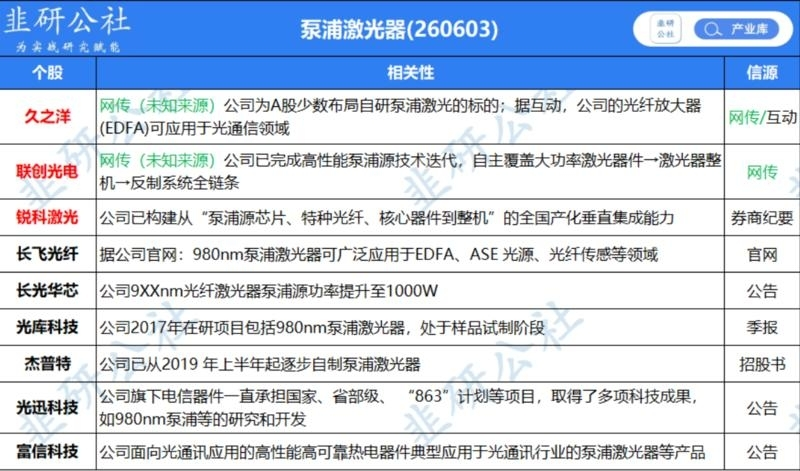Select the 长光华芯 stock name

pos(47,290)
